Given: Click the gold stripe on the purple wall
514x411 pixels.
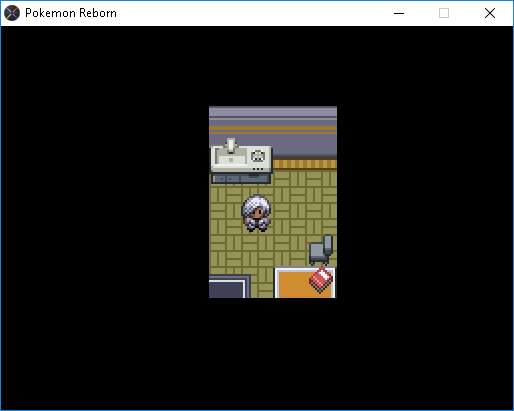Looking at the screenshot, I should tap(273, 128).
